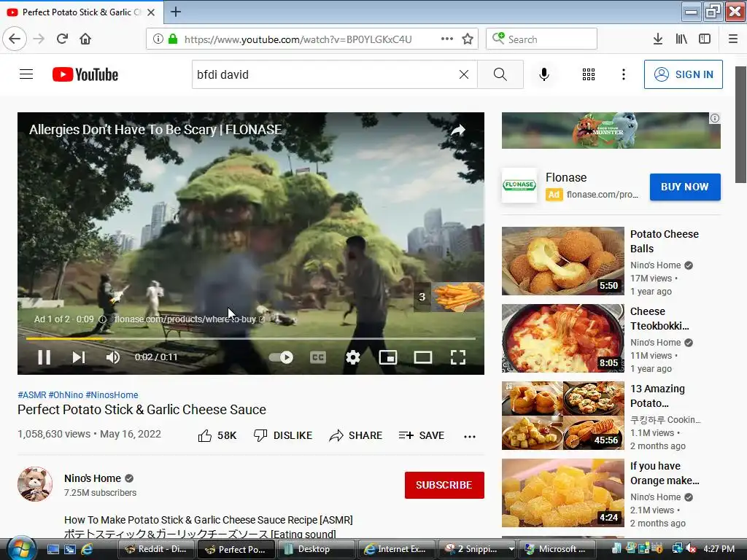Open the Library icon in toolbar
The image size is (747, 560).
(x=681, y=39)
